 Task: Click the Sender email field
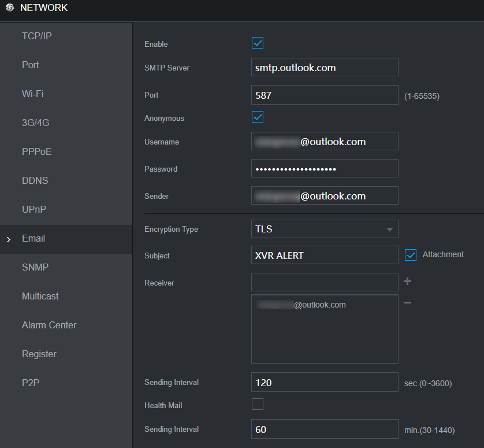[x=325, y=195]
